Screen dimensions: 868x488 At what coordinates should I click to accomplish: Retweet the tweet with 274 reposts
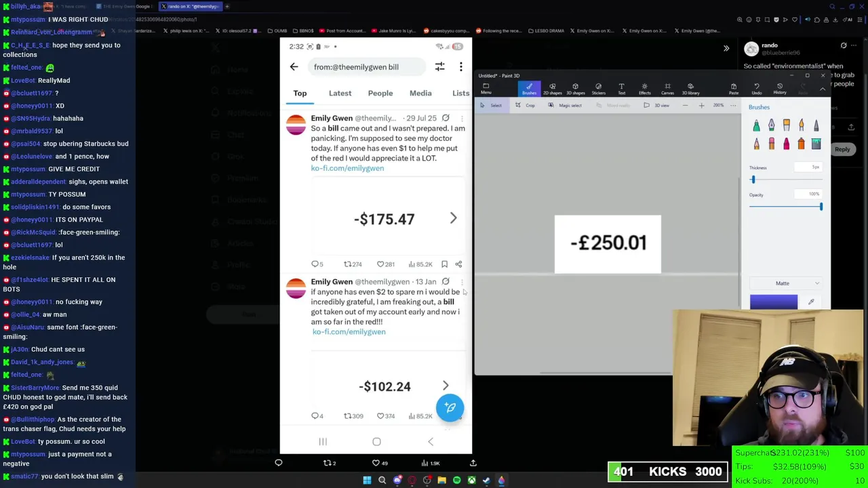point(353,264)
